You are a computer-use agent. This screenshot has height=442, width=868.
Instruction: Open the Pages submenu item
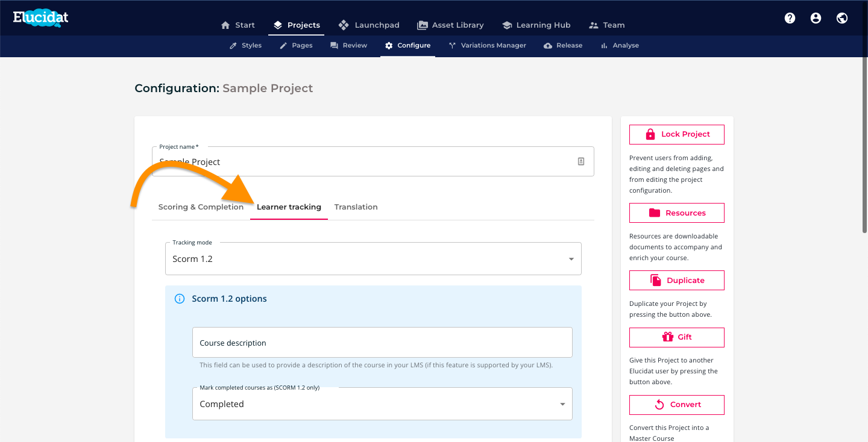(296, 45)
